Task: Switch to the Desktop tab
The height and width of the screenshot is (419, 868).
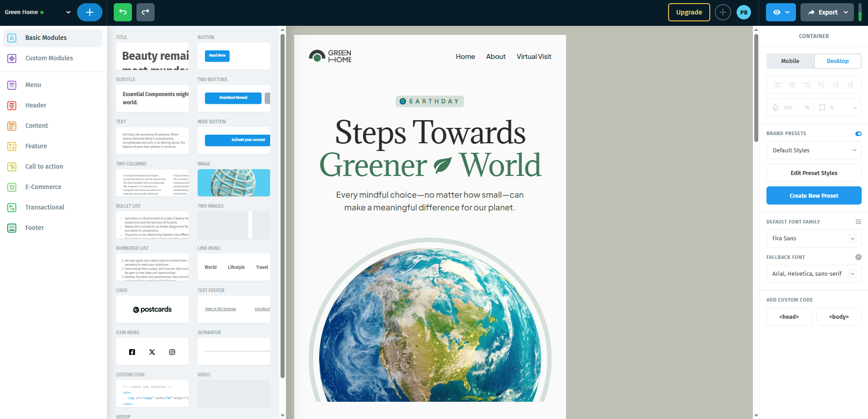Action: pos(838,61)
